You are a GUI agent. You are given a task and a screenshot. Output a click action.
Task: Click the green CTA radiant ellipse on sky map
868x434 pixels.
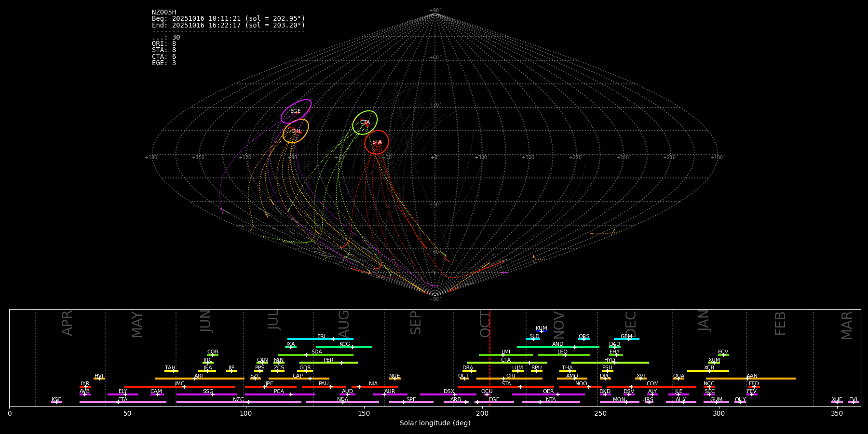point(365,122)
